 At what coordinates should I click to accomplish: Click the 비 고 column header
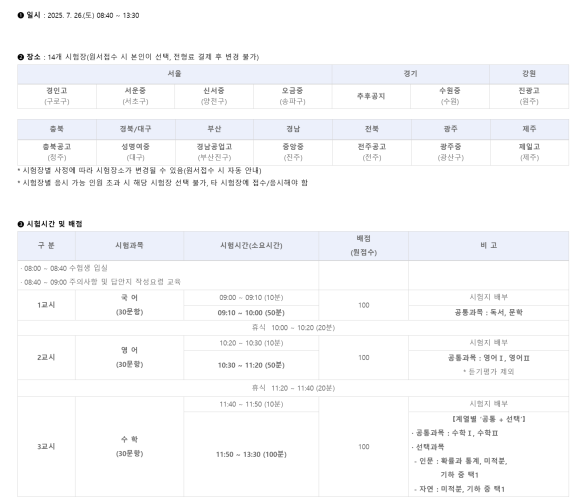tap(489, 246)
